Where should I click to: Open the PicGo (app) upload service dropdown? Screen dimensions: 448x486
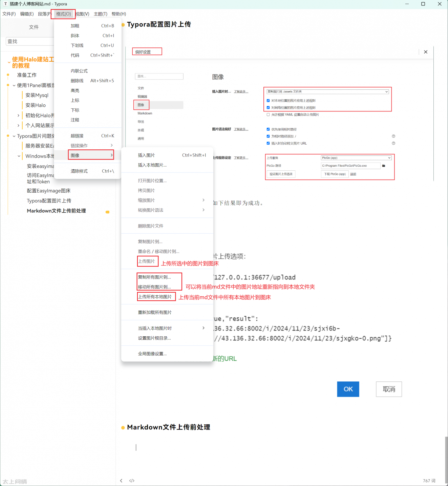coord(356,158)
